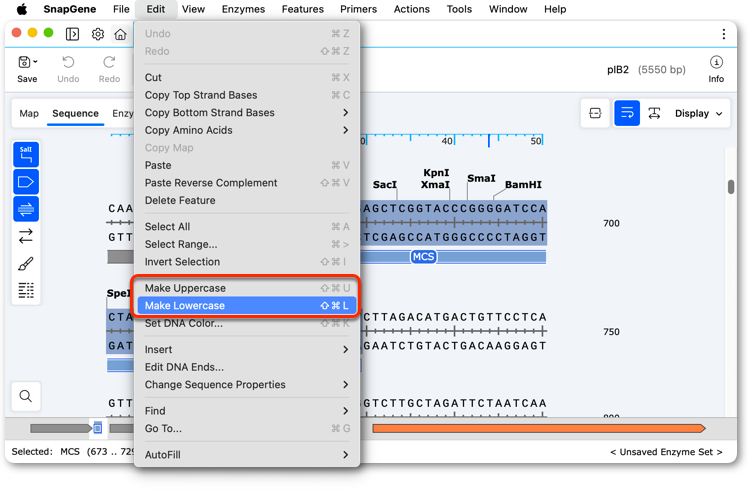Click the Unsaved Enzyme Set link
The width and height of the screenshot is (748, 500).
pos(666,452)
